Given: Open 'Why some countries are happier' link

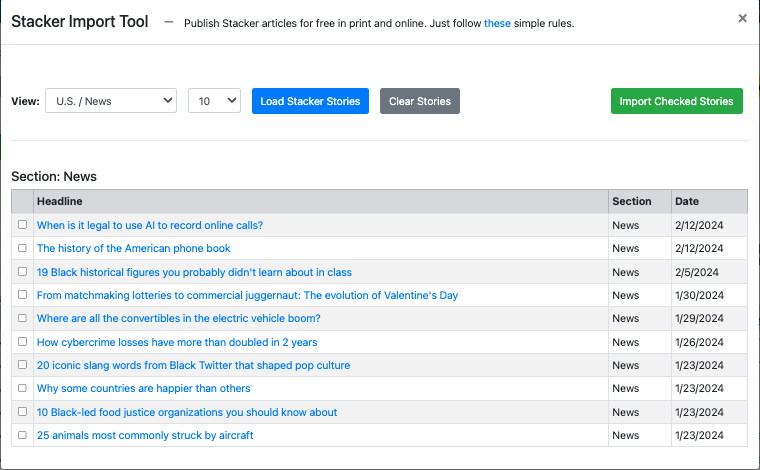Looking at the screenshot, I should pos(143,388).
